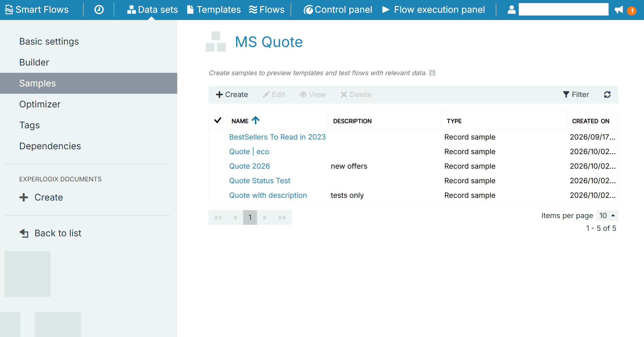This screenshot has width=644, height=337.
Task: Open the Quote | eco sample
Action: click(x=249, y=151)
